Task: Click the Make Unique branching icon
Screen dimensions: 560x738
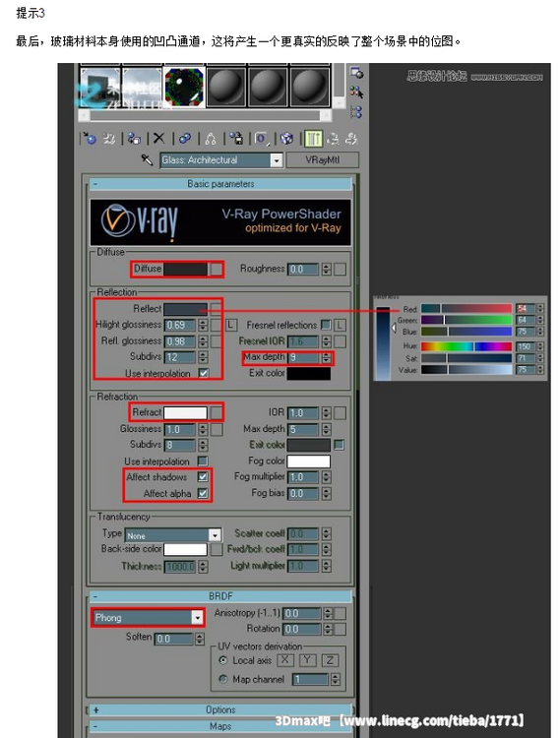Action: click(211, 139)
